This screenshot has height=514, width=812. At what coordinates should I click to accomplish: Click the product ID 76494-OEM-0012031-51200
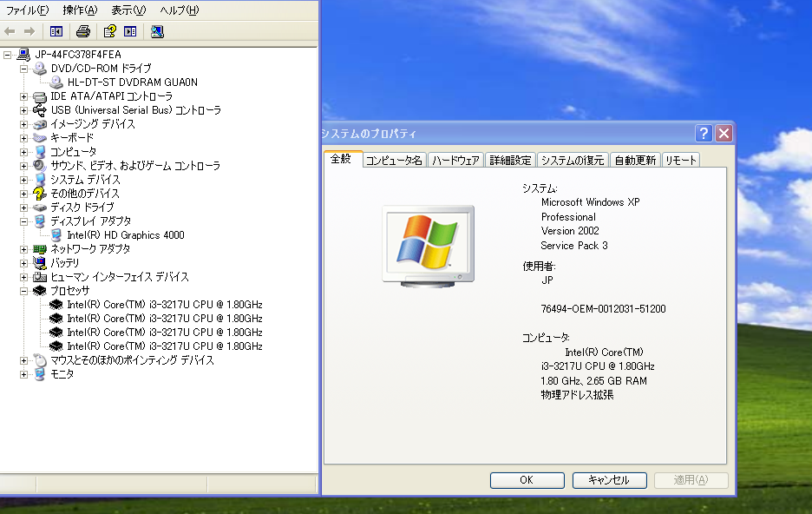[603, 309]
